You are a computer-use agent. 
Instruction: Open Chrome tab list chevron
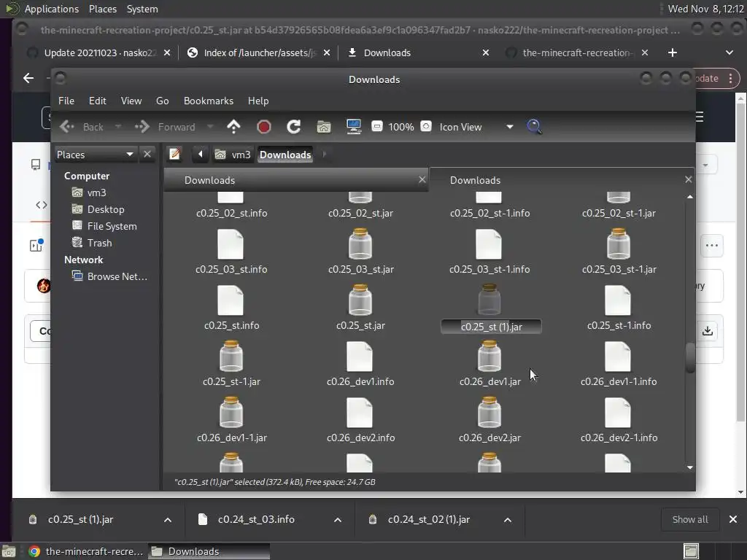coord(729,52)
